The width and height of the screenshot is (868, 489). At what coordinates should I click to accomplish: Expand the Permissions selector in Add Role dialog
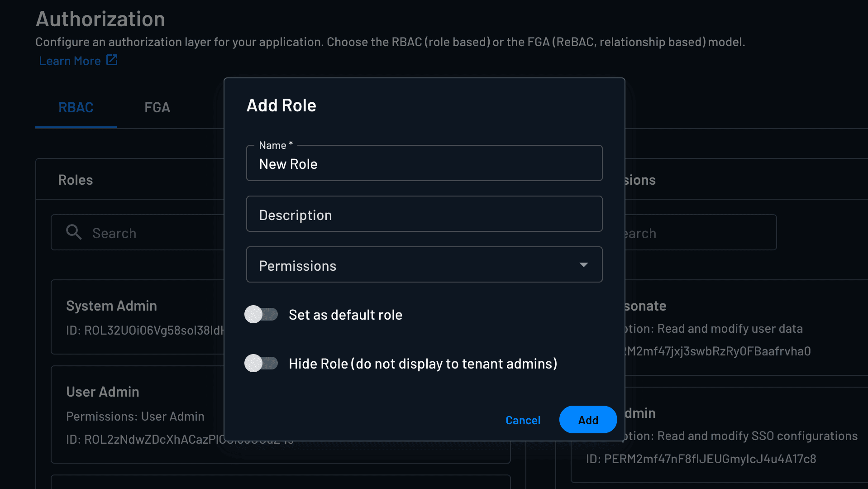coord(424,264)
